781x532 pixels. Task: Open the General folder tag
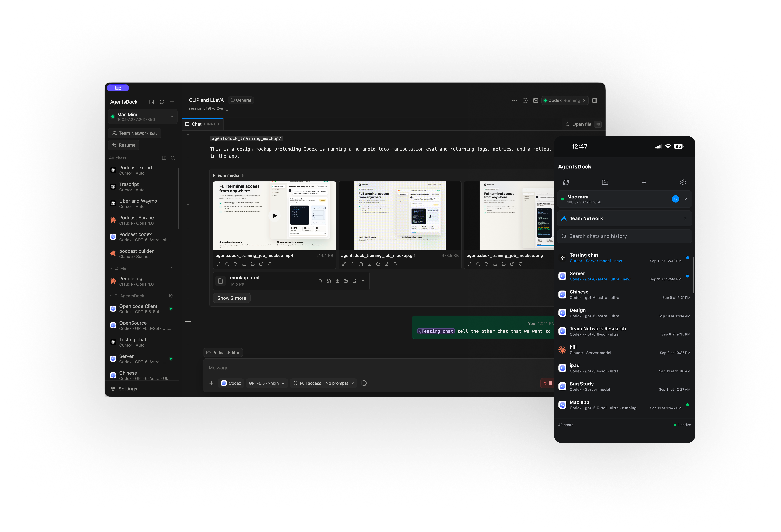coord(241,100)
